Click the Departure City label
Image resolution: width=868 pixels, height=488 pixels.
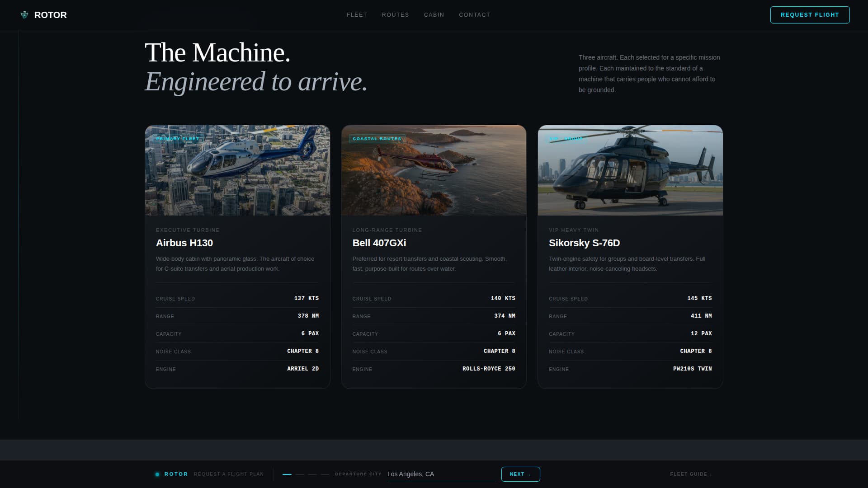click(x=358, y=474)
